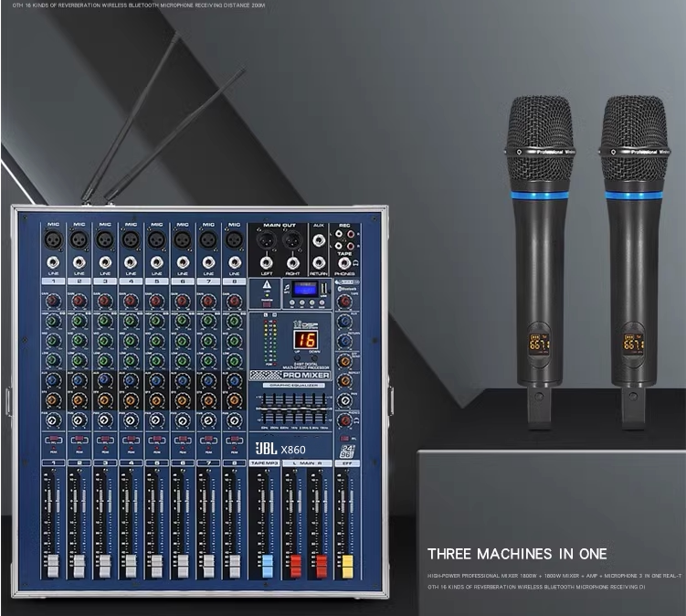
Task: Toggle channel 8 red mute switch
Action: pyautogui.click(x=235, y=439)
